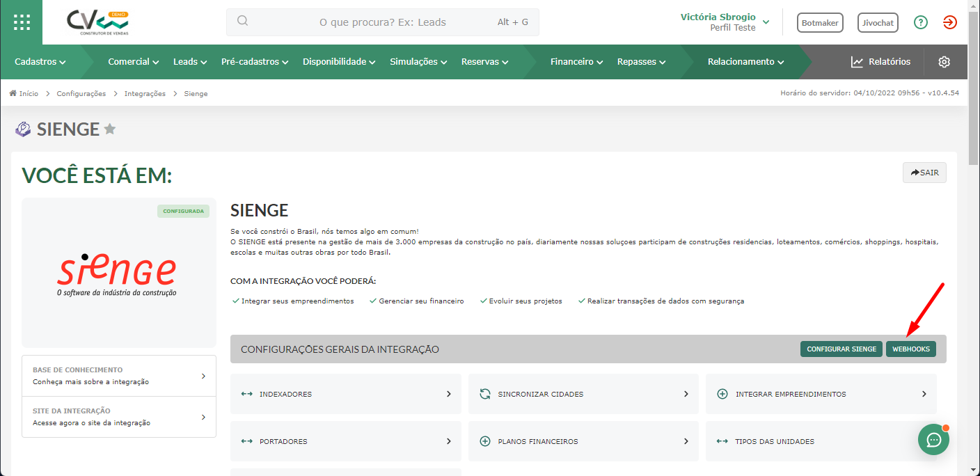Go to Configurações breadcrumb link

(x=81, y=93)
